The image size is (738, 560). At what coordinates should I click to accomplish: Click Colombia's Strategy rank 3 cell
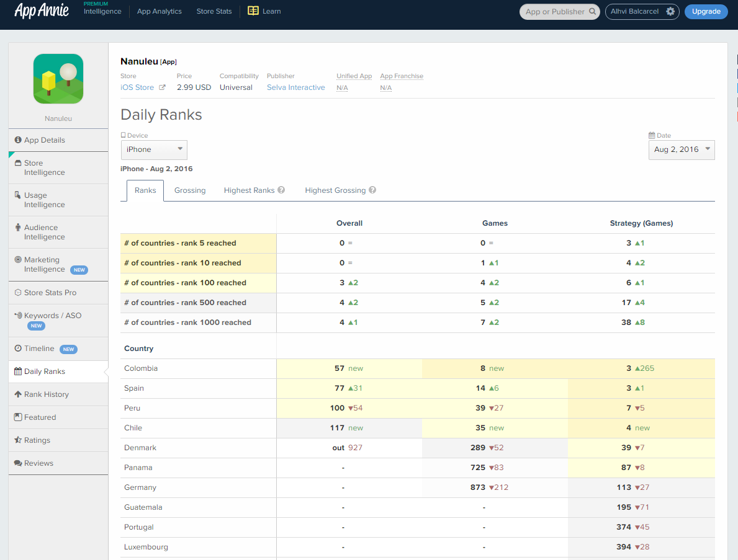pyautogui.click(x=641, y=368)
